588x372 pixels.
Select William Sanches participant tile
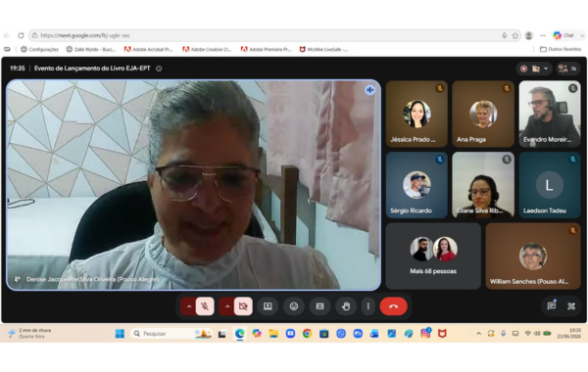[x=533, y=256]
